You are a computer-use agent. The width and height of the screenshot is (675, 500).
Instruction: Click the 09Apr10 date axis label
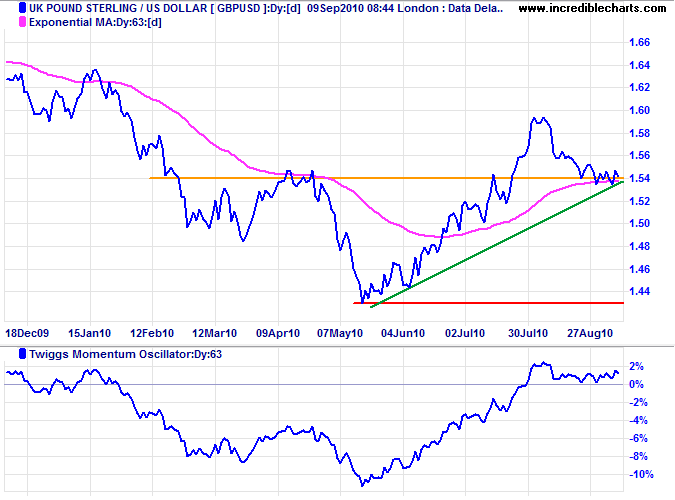(278, 333)
